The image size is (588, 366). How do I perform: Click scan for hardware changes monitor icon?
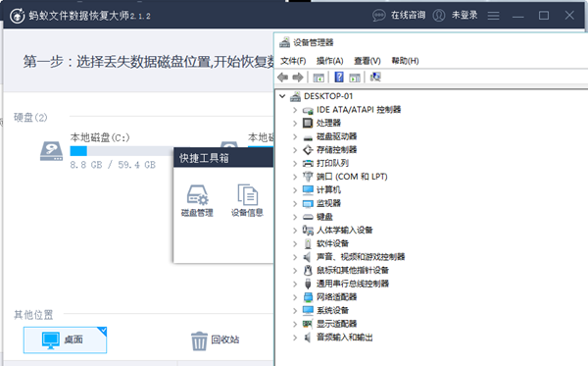click(375, 77)
